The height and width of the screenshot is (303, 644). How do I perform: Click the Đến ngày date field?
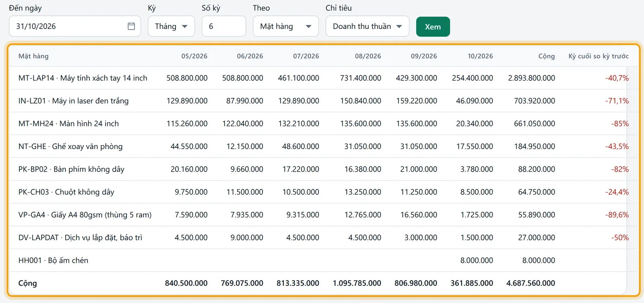[75, 26]
